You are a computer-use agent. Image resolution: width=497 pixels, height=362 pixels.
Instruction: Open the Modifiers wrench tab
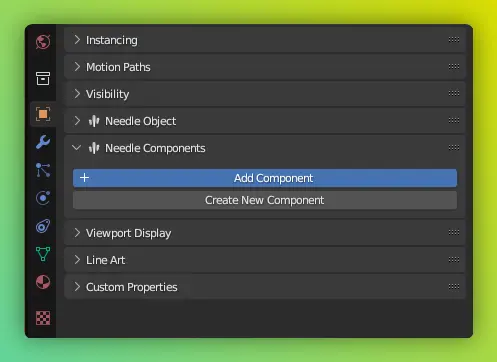pyautogui.click(x=43, y=142)
